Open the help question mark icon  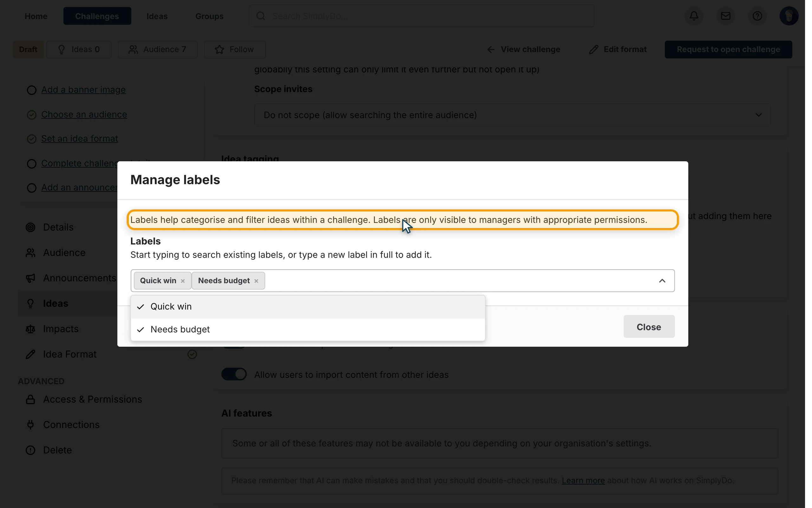tap(757, 16)
